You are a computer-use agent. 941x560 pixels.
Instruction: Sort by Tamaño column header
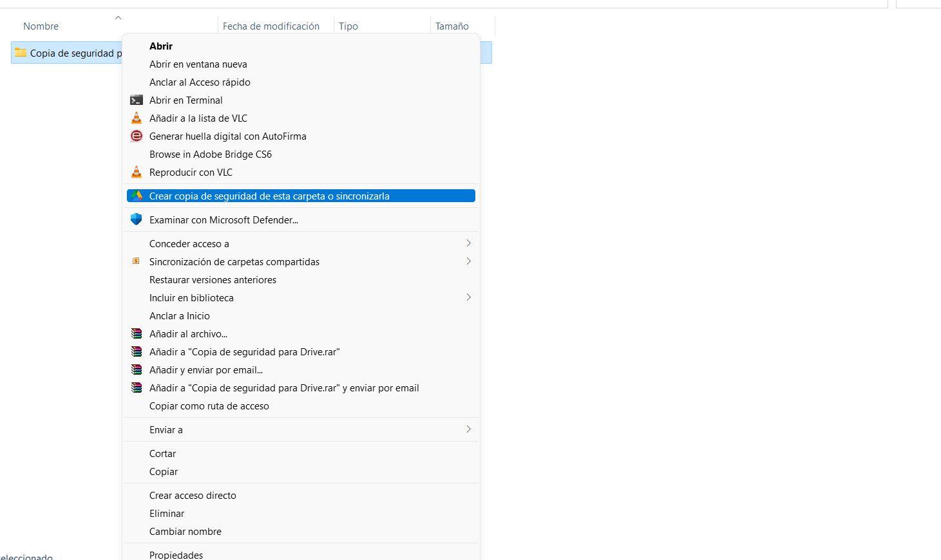coord(451,26)
